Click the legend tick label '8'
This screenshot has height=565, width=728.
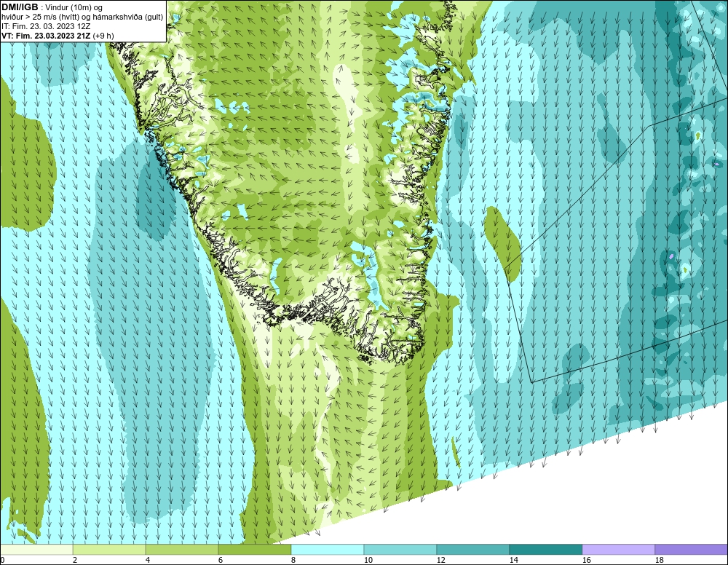(293, 560)
